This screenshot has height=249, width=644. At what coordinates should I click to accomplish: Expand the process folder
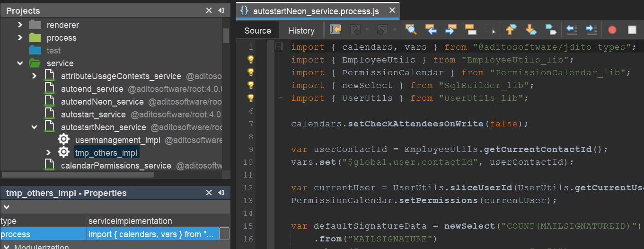[20, 37]
